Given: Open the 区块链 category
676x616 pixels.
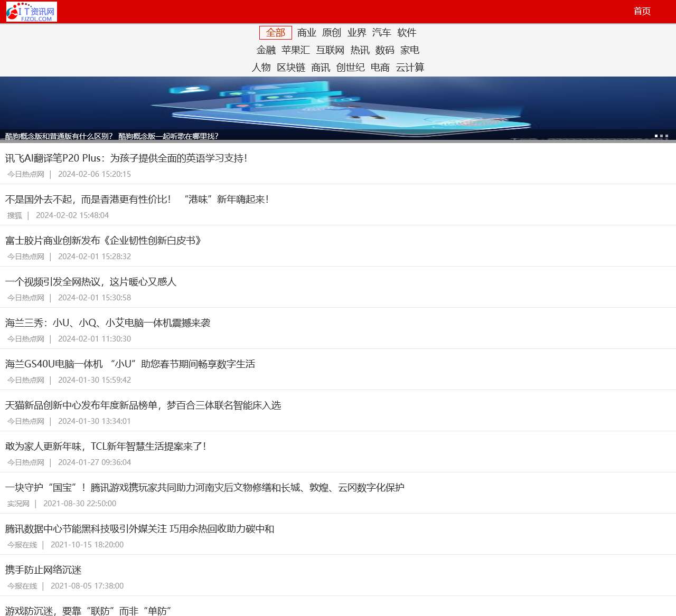Looking at the screenshot, I should pyautogui.click(x=291, y=68).
